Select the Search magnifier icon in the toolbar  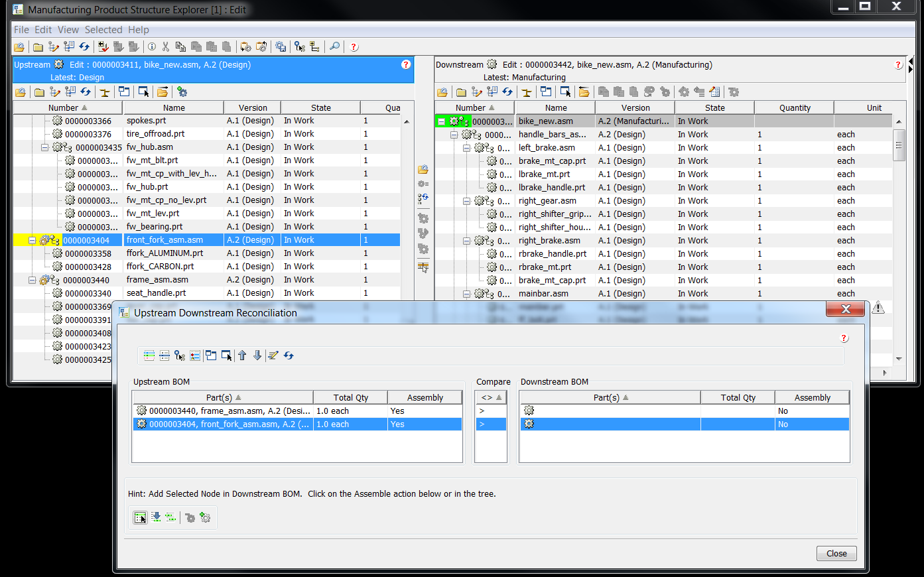coord(334,46)
